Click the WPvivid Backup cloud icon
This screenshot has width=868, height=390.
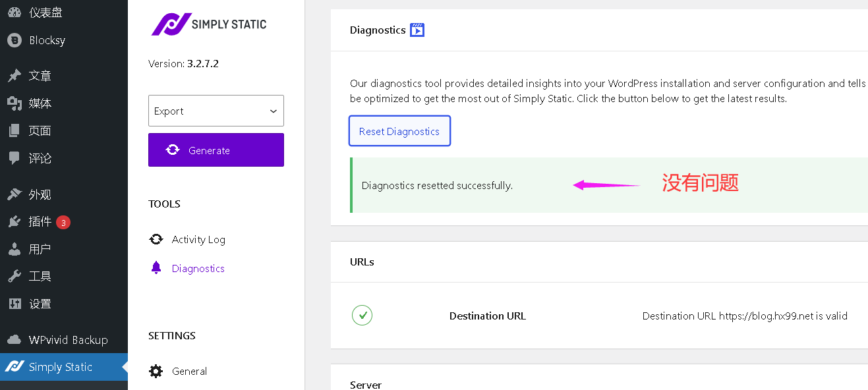14,340
